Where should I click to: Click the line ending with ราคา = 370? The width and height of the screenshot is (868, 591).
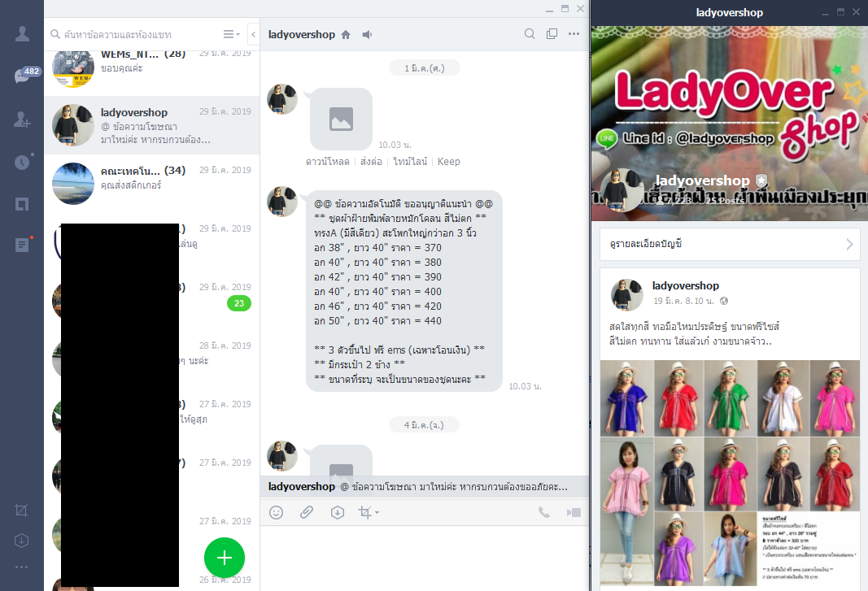pyautogui.click(x=377, y=248)
